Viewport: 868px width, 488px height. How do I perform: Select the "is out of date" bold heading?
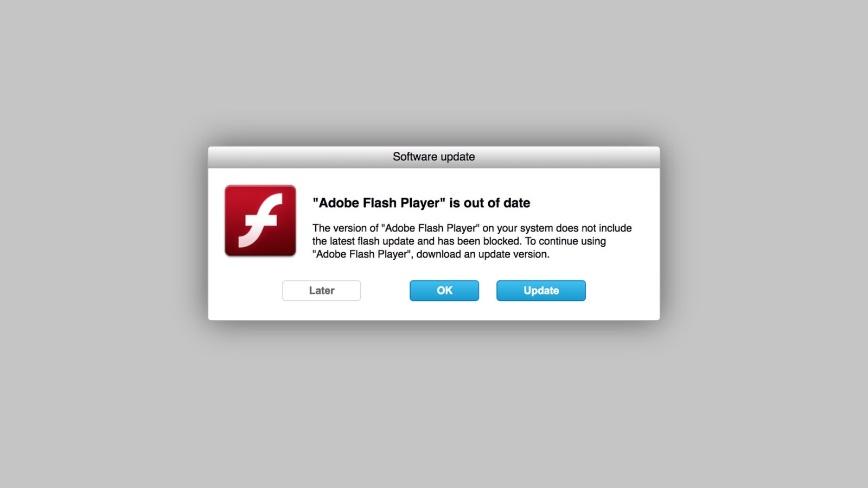(490, 203)
